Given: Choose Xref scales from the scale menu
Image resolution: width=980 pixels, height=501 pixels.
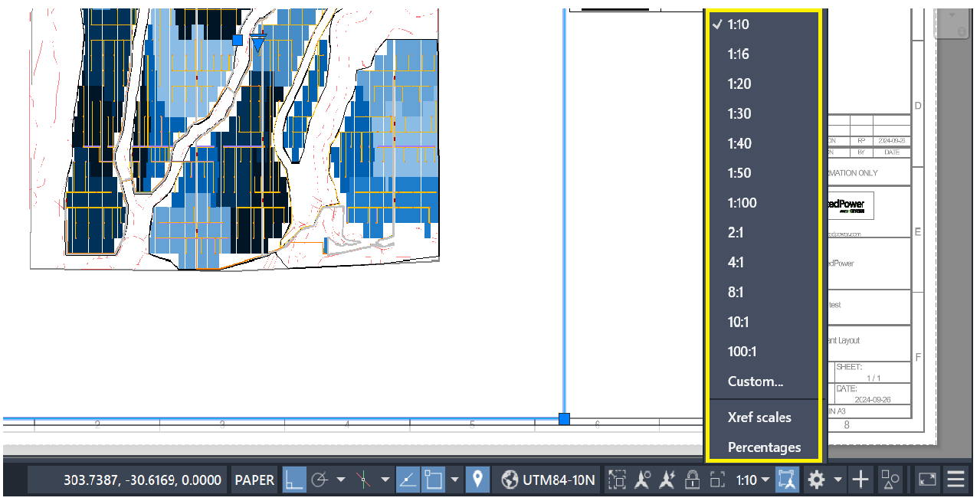Looking at the screenshot, I should [x=759, y=417].
